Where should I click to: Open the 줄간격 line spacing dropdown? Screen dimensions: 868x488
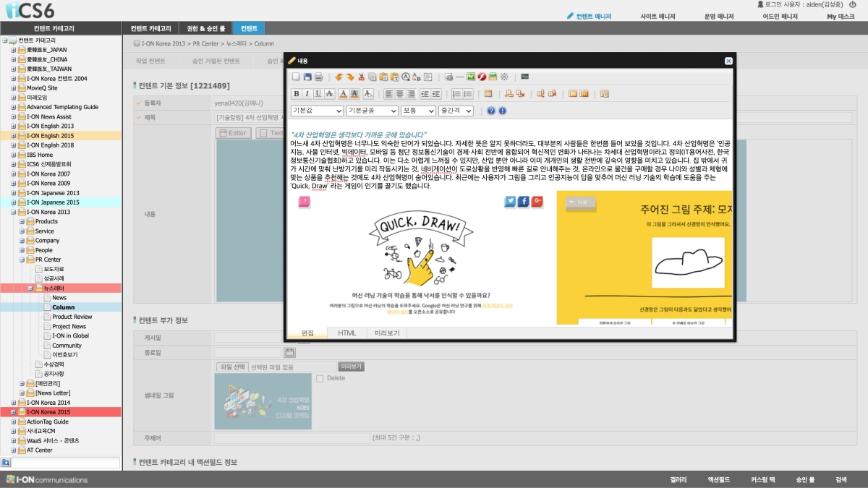pos(456,111)
